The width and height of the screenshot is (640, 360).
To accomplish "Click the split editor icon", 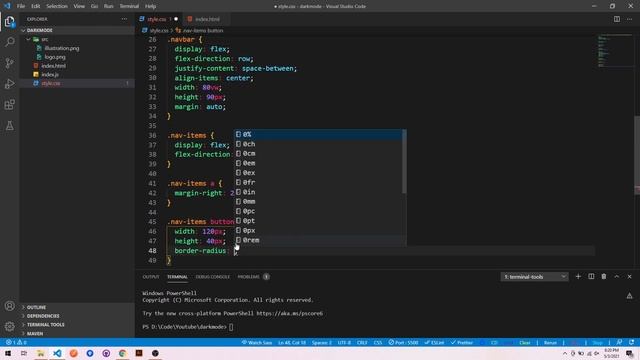I will coord(617,19).
